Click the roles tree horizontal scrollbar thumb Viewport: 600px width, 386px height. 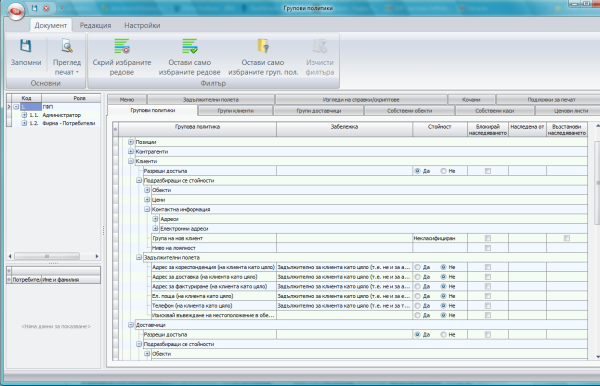(x=47, y=256)
